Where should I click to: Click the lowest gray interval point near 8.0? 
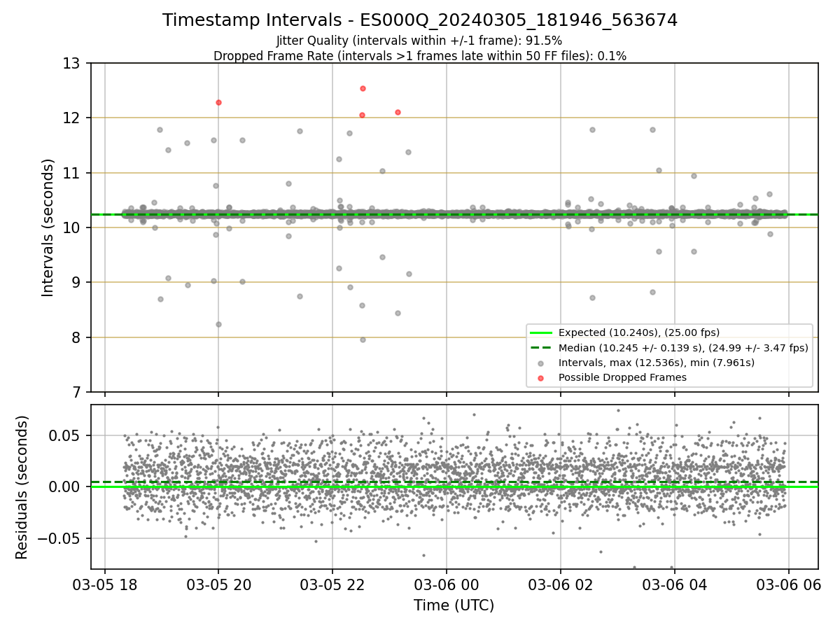pyautogui.click(x=363, y=339)
